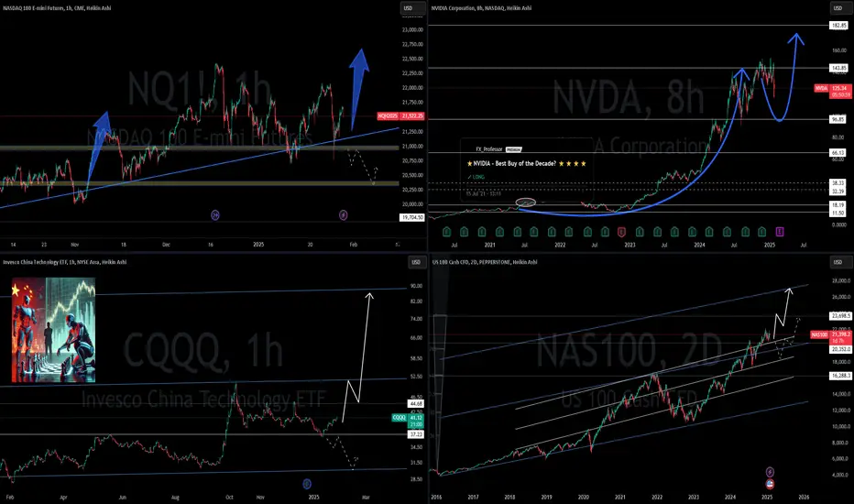Viewport: 854px width, 504px height.
Task: Click the red earnings marker in the NVDA chart
Action: 621,232
